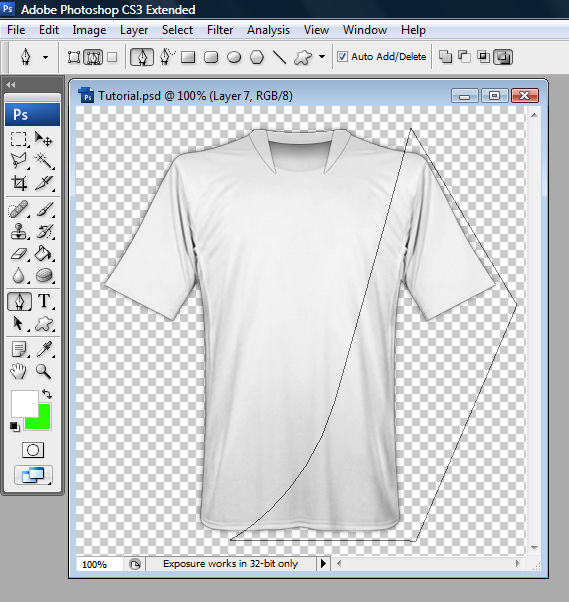This screenshot has width=569, height=602.
Task: Open the Window menu
Action: coord(365,30)
